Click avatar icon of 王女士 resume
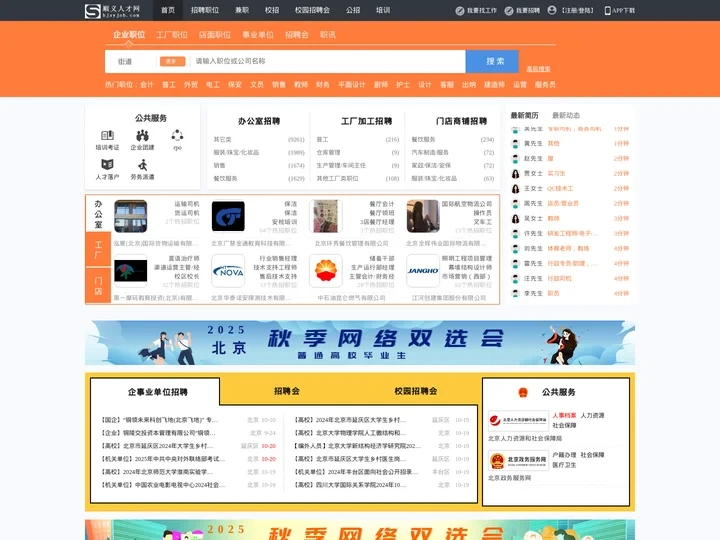Viewport: 720px width, 540px height. (x=516, y=189)
